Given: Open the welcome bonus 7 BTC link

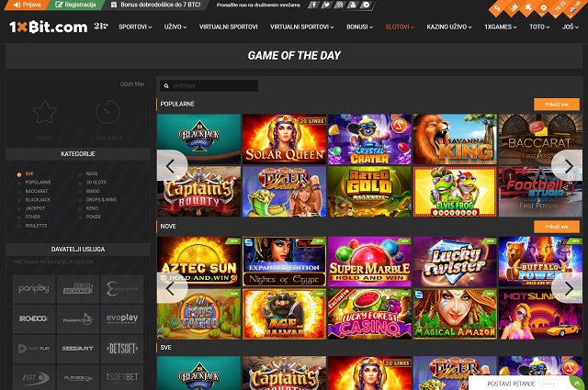Looking at the screenshot, I should (x=155, y=5).
